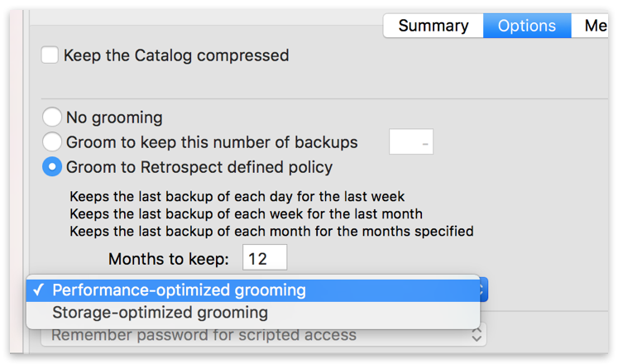618x364 pixels.
Task: Open the Options tab
Action: pyautogui.click(x=526, y=26)
